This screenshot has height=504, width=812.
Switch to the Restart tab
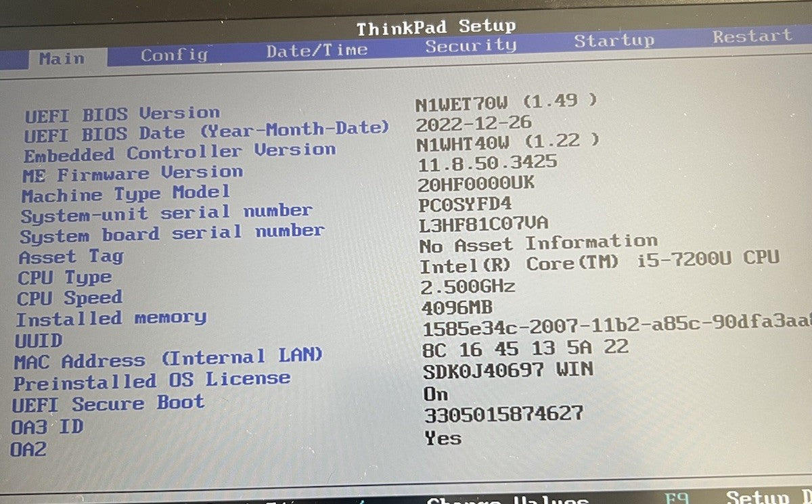[x=752, y=37]
